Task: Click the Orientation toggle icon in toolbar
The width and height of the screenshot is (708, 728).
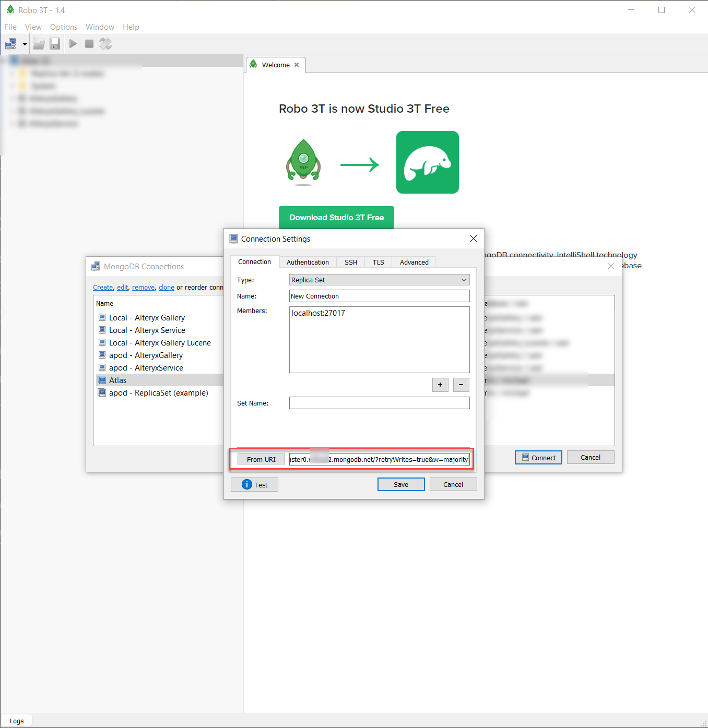Action: [105, 44]
